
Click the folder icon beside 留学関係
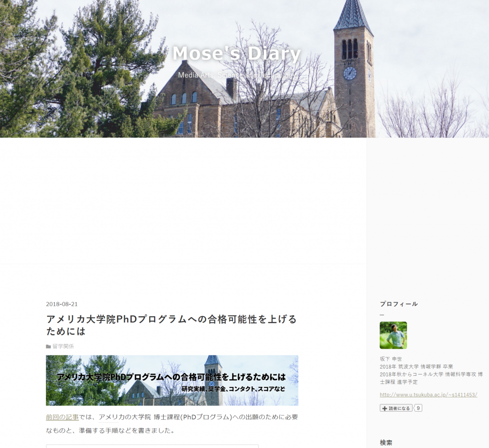(48, 346)
